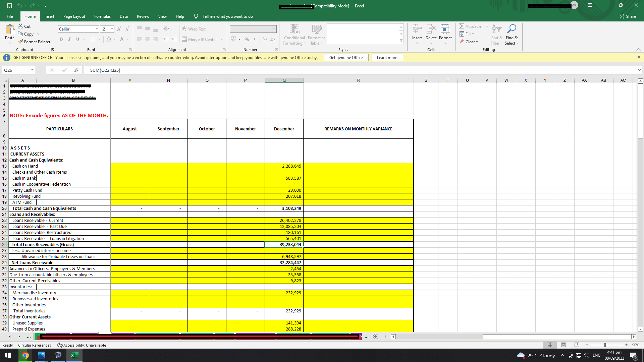Viewport: 644px width, 362px height.
Task: Switch to Page Layout view
Action: pos(563,345)
